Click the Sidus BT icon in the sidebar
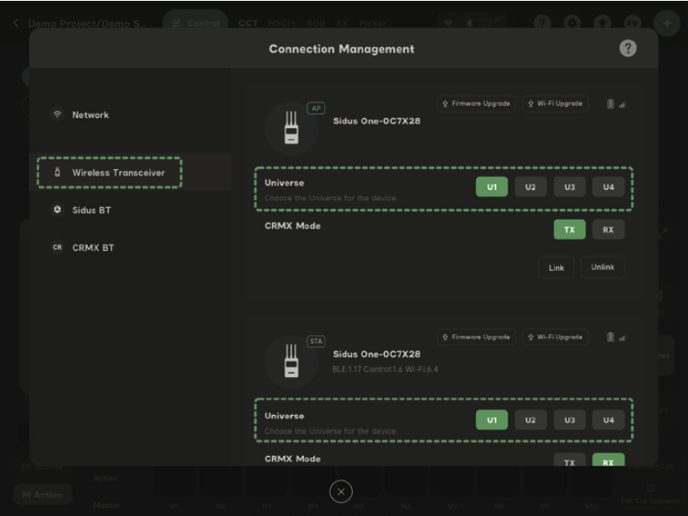 (x=57, y=210)
